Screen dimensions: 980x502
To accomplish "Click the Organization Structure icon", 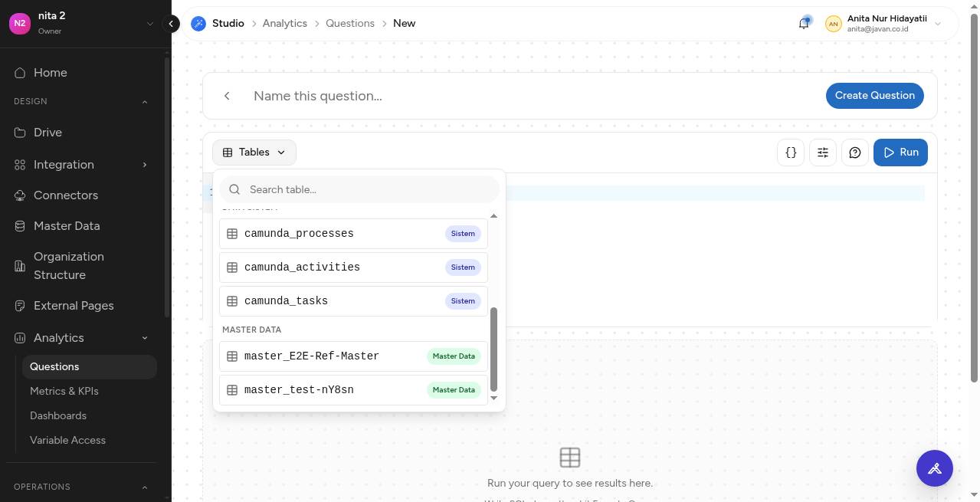I will tap(20, 266).
